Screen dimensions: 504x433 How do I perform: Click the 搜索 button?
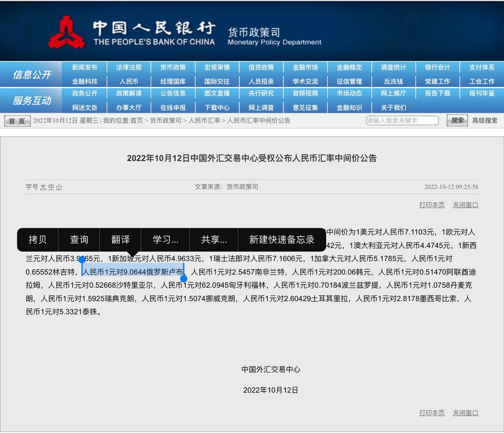pos(457,120)
